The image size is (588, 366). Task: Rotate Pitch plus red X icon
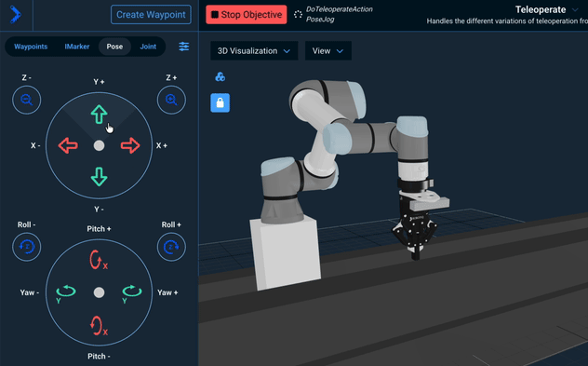[x=99, y=260]
